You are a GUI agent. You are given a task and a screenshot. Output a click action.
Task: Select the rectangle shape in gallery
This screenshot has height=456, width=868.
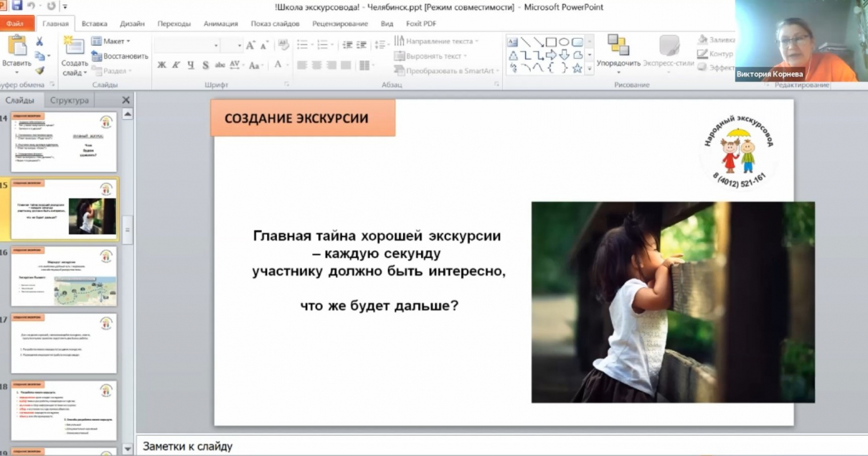point(551,42)
